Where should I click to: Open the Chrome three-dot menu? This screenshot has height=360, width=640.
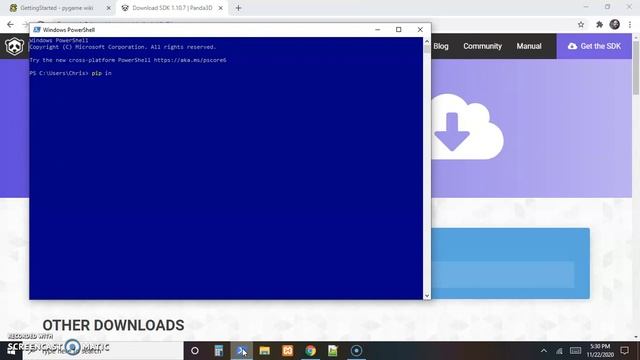coord(630,24)
